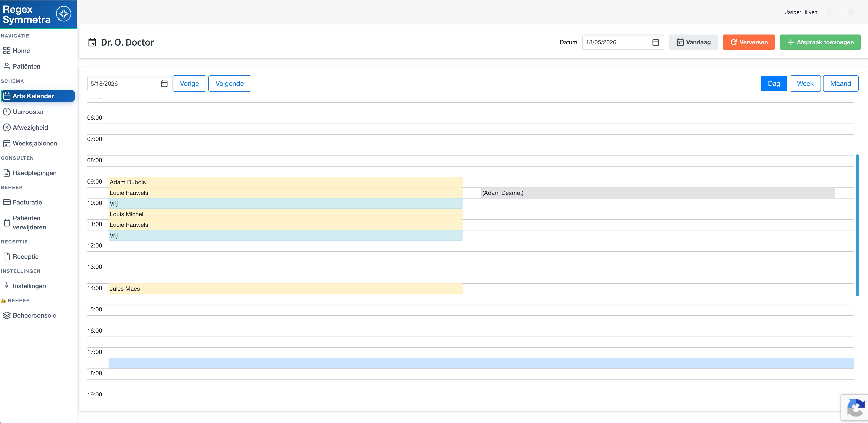The height and width of the screenshot is (423, 868).
Task: Click the 12:00 time label
Action: [x=95, y=245]
